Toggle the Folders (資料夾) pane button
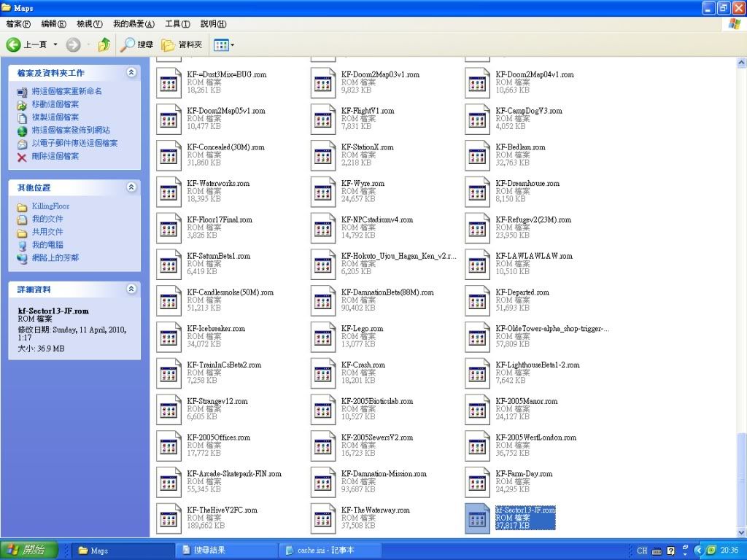This screenshot has width=747, height=560. coord(182,45)
